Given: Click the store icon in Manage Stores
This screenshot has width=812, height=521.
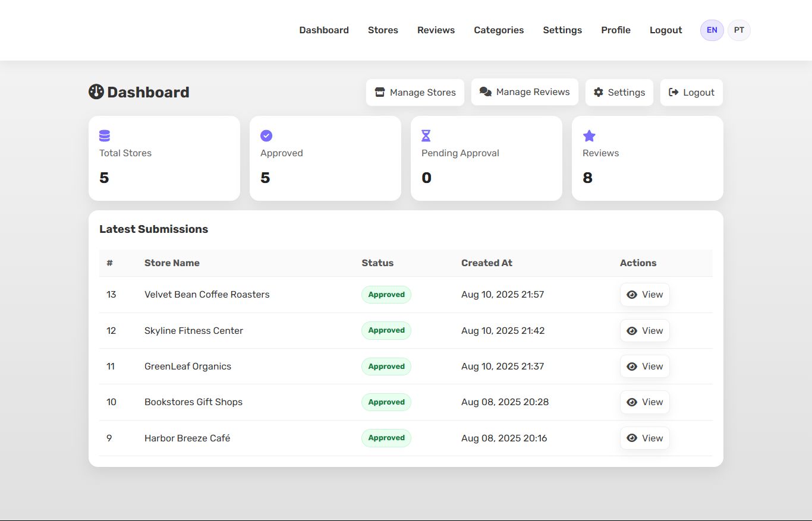Looking at the screenshot, I should point(380,93).
